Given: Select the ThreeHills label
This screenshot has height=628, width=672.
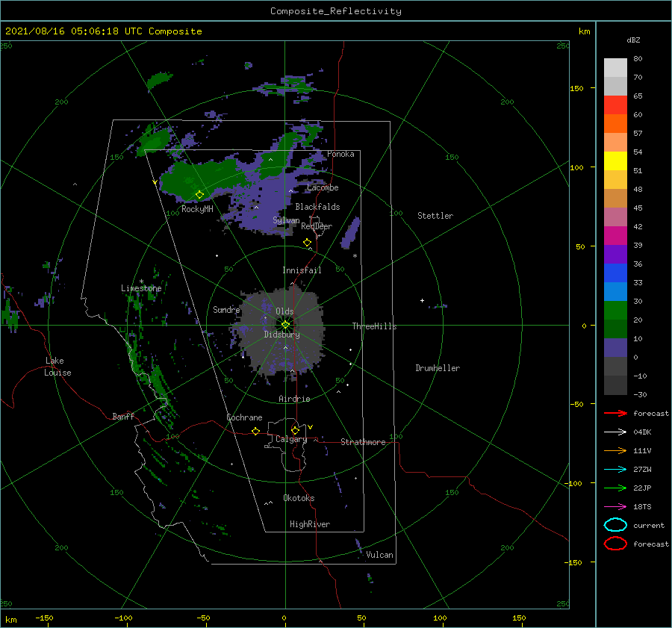Looking at the screenshot, I should point(374,326).
